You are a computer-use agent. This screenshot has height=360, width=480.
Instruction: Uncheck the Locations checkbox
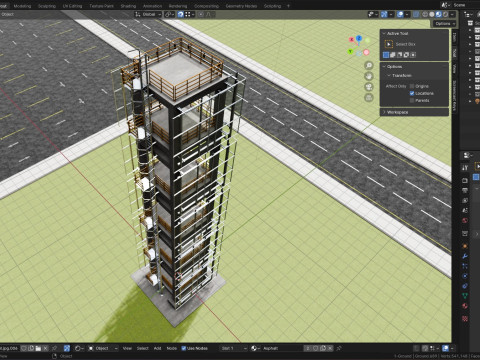(x=412, y=93)
